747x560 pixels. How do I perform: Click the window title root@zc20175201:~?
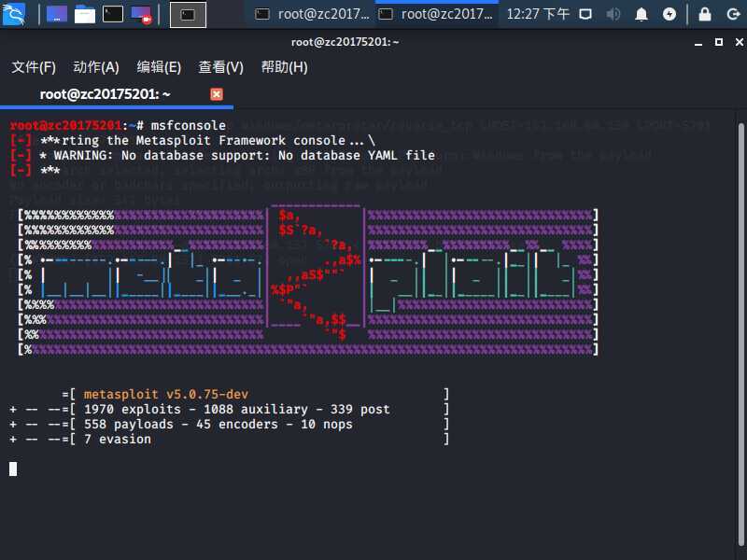[345, 42]
